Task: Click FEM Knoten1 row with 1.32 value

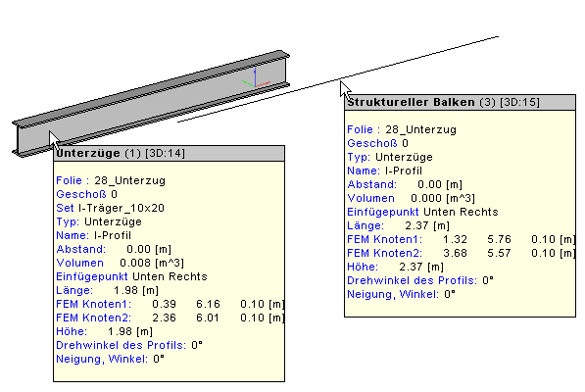Action: (x=462, y=239)
